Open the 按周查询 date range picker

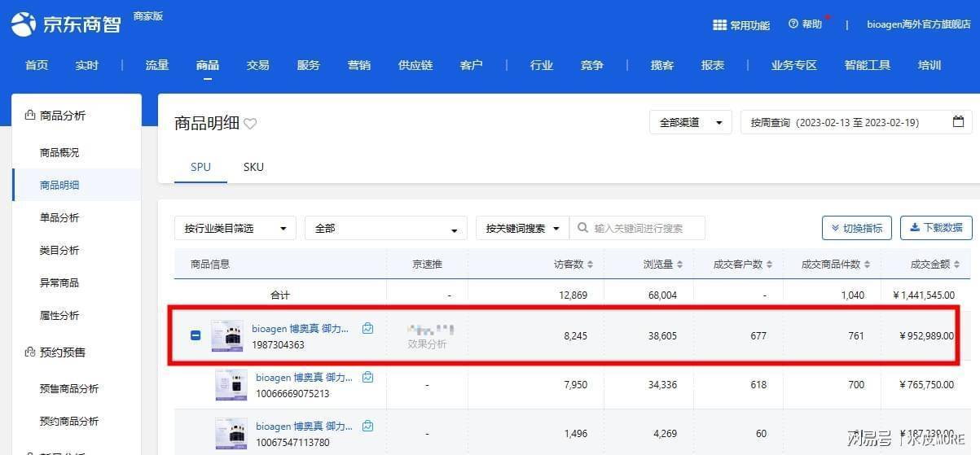point(856,122)
